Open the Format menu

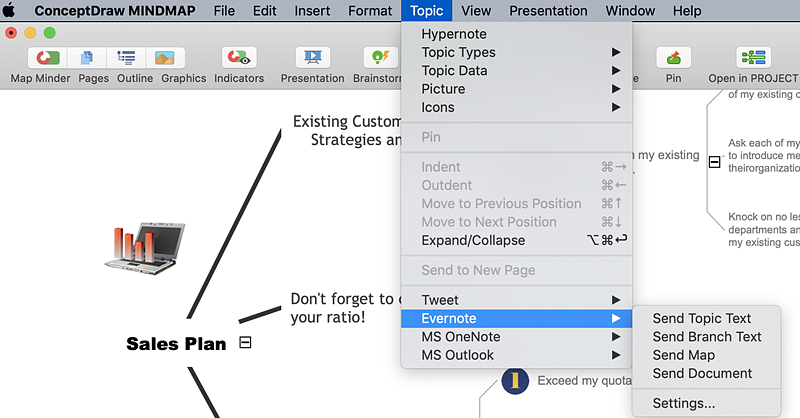[x=370, y=11]
